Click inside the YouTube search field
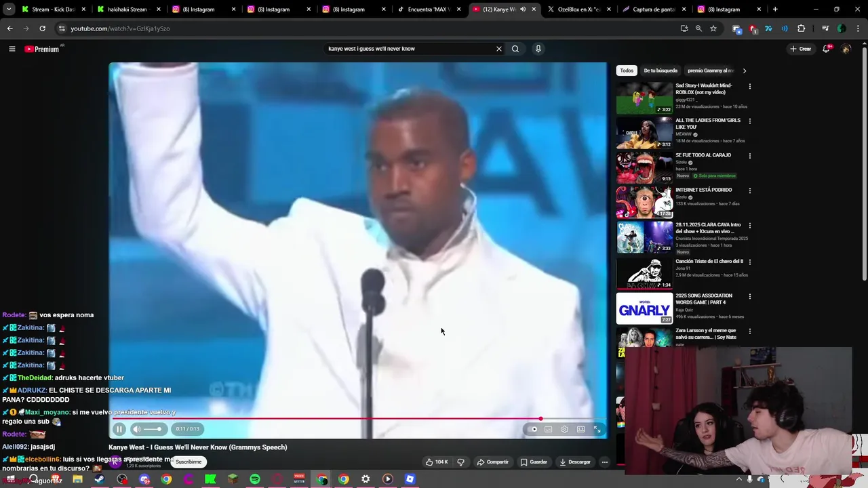 (410, 49)
